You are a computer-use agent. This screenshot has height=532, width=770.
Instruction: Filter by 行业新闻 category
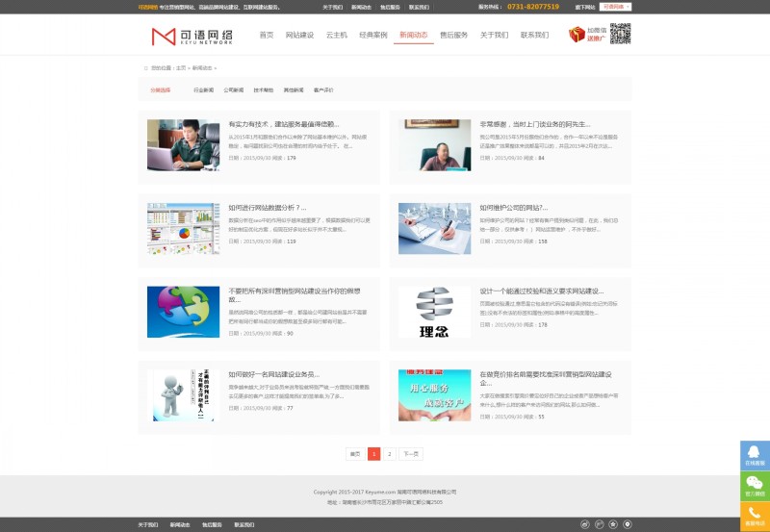[203, 90]
